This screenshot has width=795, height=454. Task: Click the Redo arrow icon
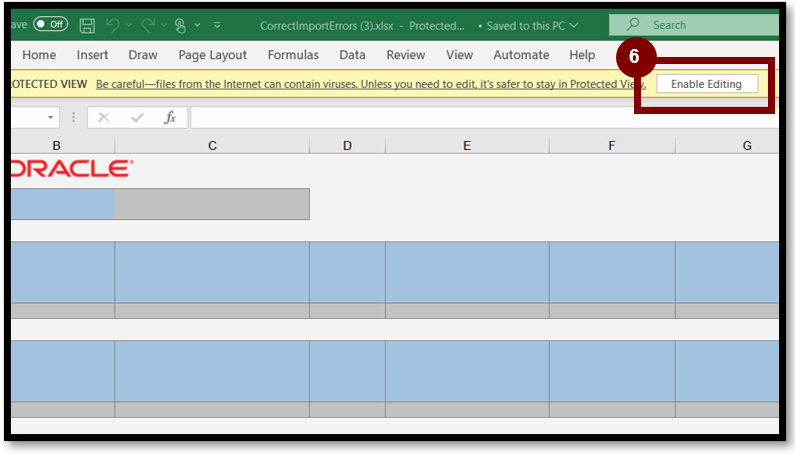148,25
